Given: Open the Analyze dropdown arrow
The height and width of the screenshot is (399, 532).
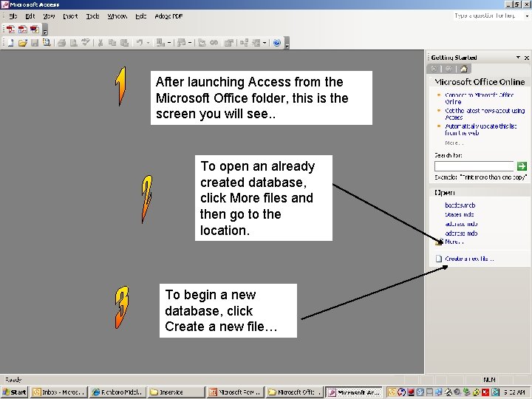Looking at the screenshot, I should coord(190,43).
